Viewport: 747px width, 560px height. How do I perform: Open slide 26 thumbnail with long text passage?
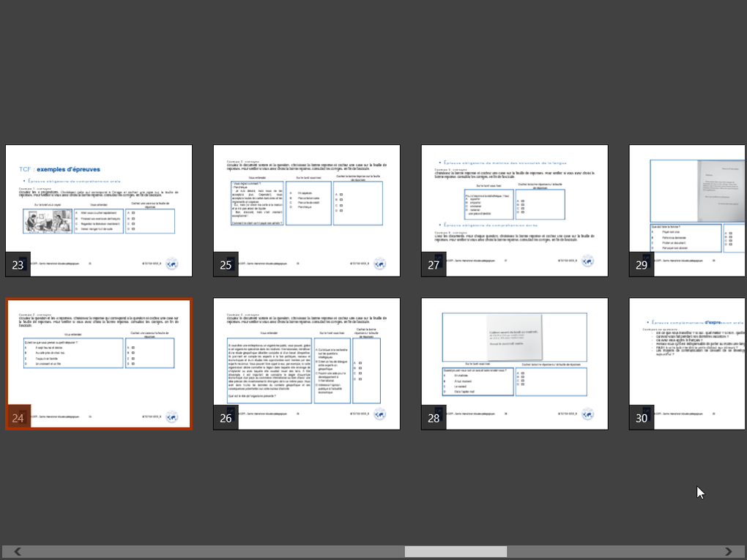click(307, 364)
